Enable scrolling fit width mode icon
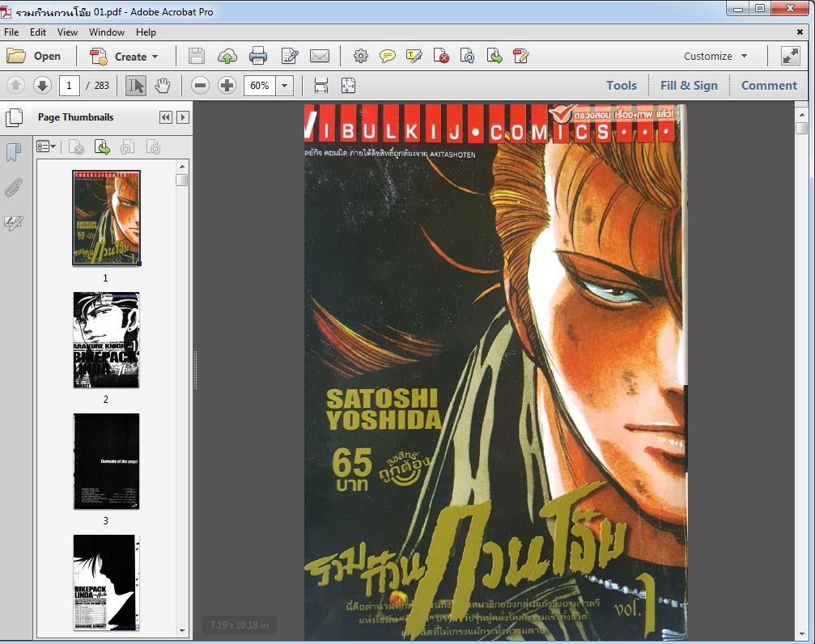Image resolution: width=815 pixels, height=644 pixels. pos(321,86)
